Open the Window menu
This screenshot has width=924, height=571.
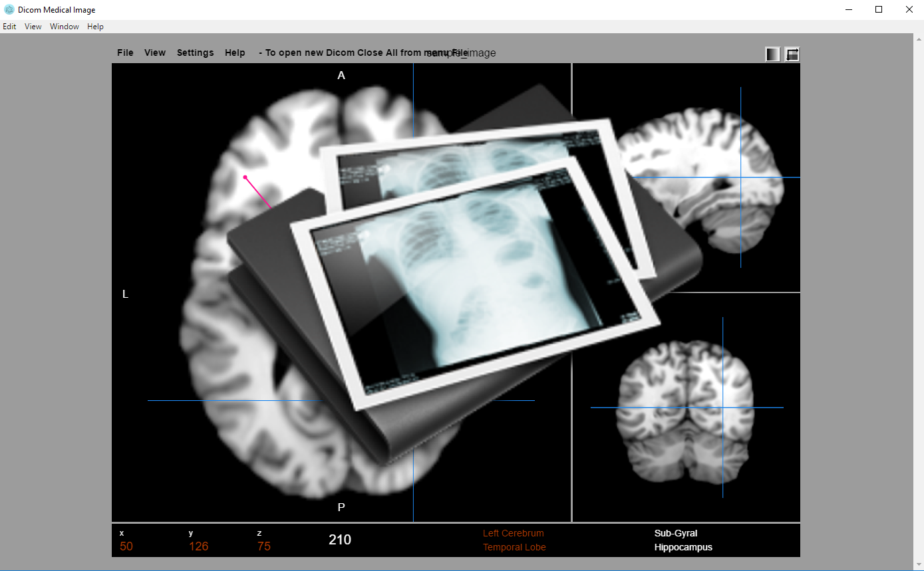pos(65,27)
